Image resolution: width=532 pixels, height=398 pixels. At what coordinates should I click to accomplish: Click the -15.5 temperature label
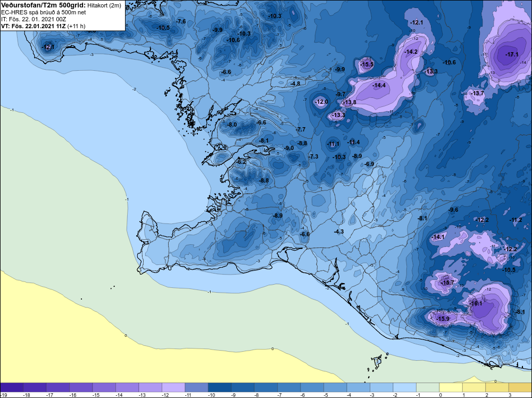coord(367,64)
